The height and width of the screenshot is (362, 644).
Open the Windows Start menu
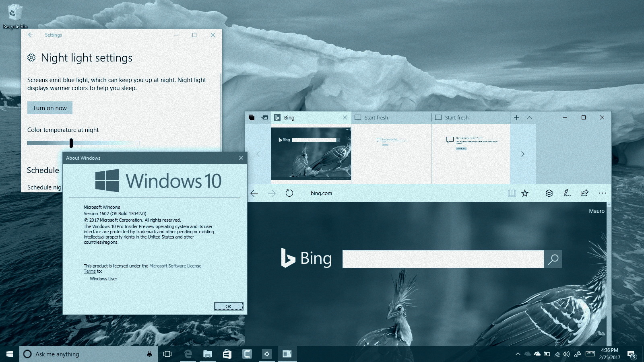click(x=10, y=354)
